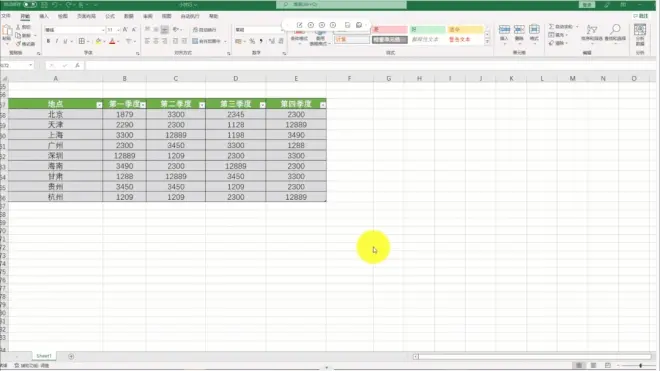Switch to the 公式 (Formulas) tab
This screenshot has height=371, width=660.
[x=110, y=16]
